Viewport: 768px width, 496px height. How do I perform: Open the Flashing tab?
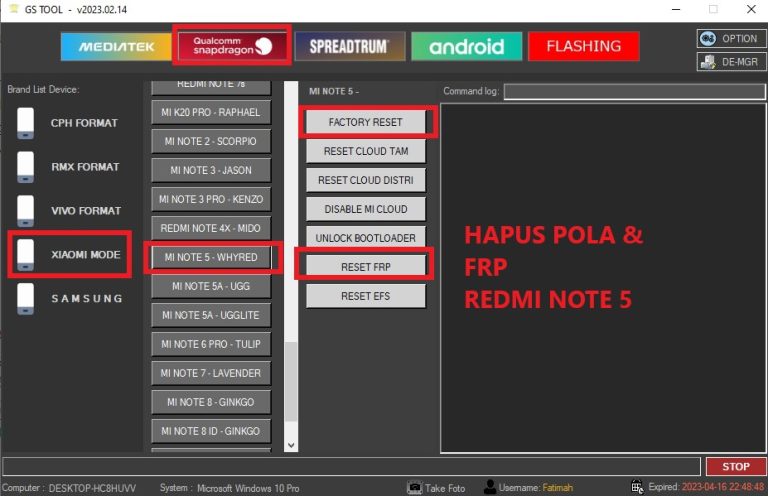click(x=583, y=47)
